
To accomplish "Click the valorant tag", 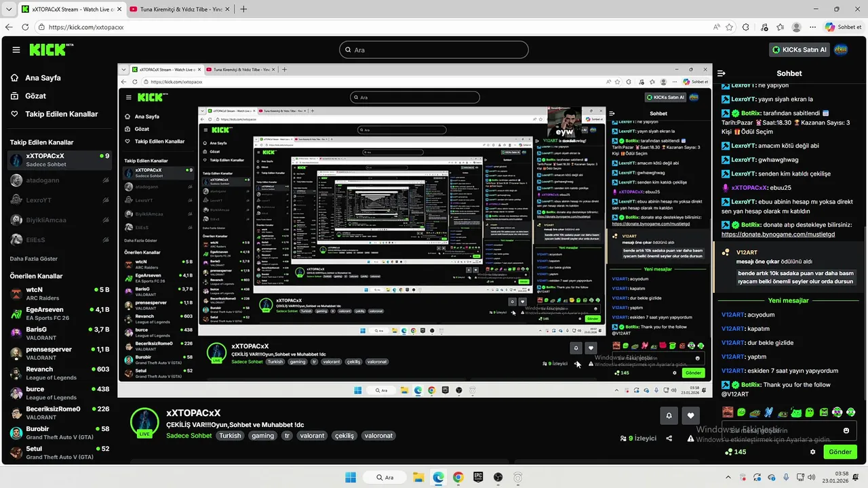I will click(x=312, y=436).
